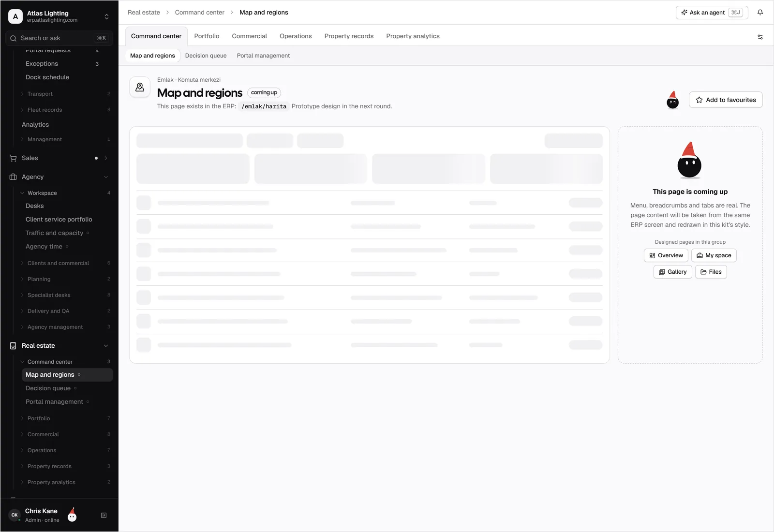This screenshot has width=774, height=532.
Task: Click the Agency briefcase icon
Action: tap(13, 177)
